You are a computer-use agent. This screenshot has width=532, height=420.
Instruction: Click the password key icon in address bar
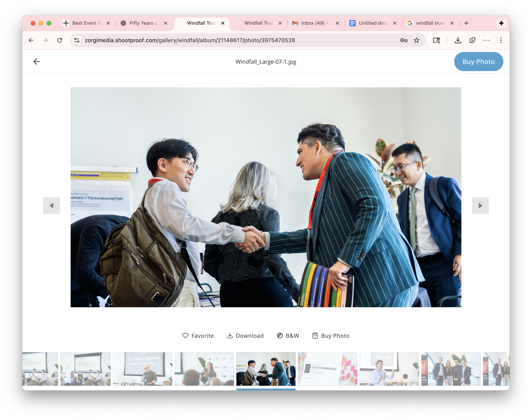tap(404, 40)
